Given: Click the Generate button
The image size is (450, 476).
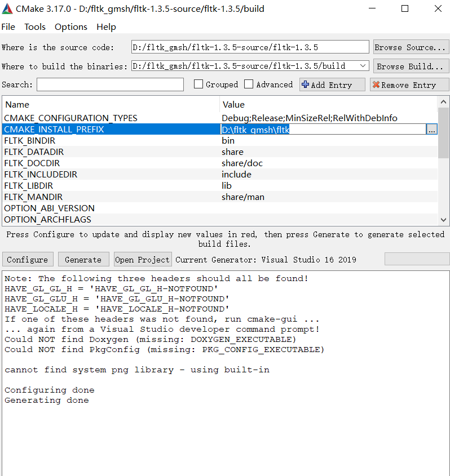Looking at the screenshot, I should click(83, 260).
